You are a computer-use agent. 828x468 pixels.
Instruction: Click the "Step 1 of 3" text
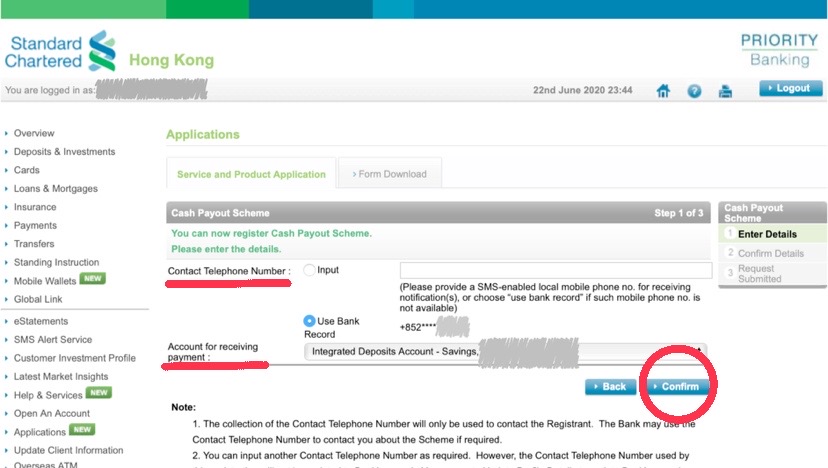679,213
